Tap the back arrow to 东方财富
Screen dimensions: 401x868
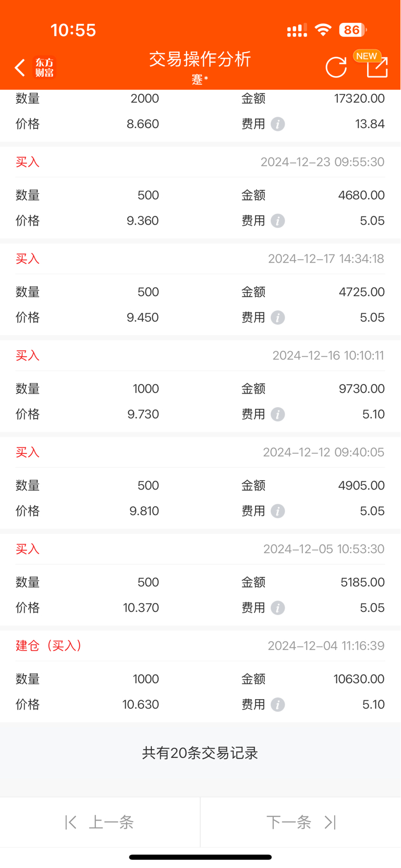click(x=20, y=68)
